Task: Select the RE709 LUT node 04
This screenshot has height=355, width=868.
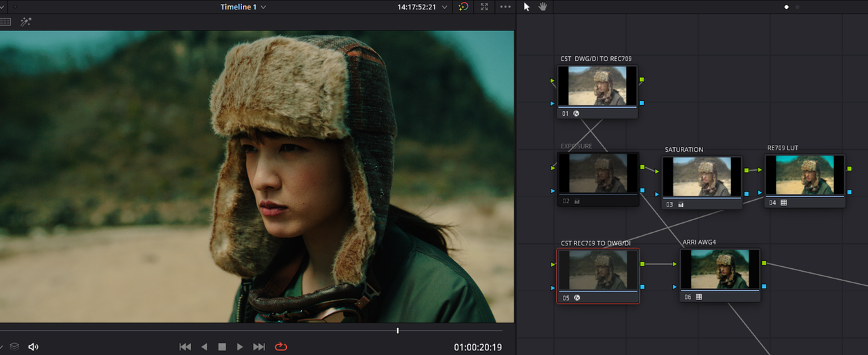Action: (805, 180)
